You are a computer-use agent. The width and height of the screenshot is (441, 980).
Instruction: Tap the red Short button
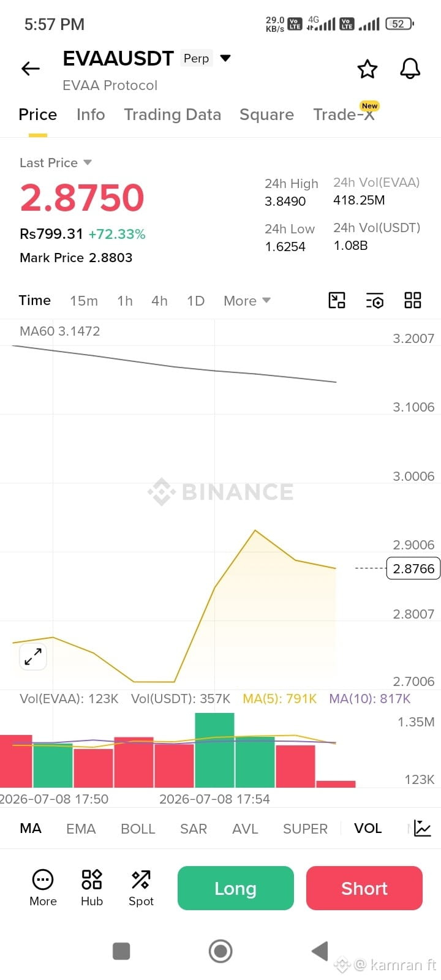pos(364,888)
